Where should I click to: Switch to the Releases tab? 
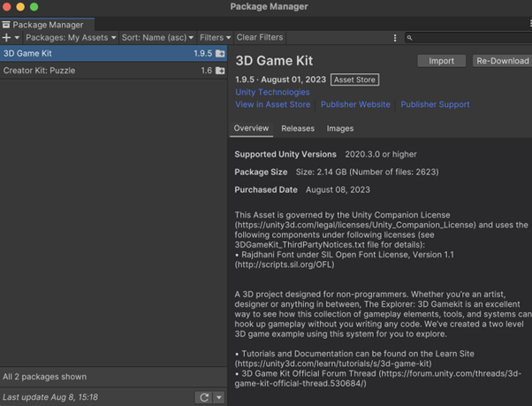(298, 128)
